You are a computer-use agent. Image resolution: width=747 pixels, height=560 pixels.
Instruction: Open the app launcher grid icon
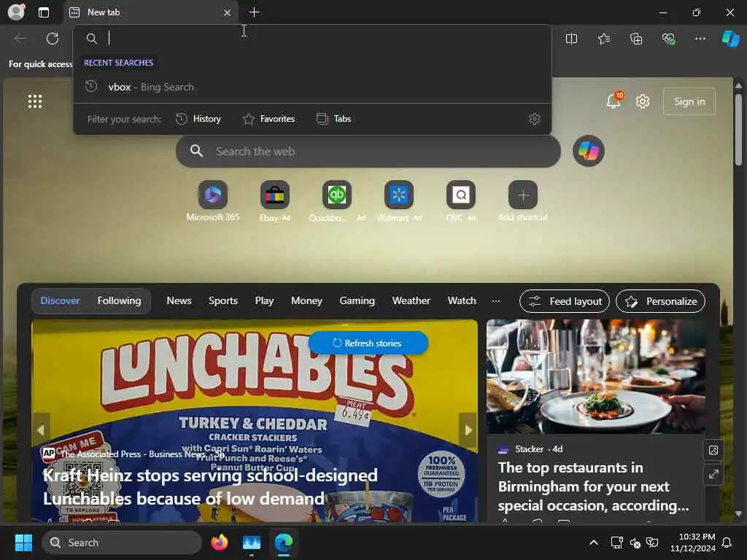(x=35, y=101)
